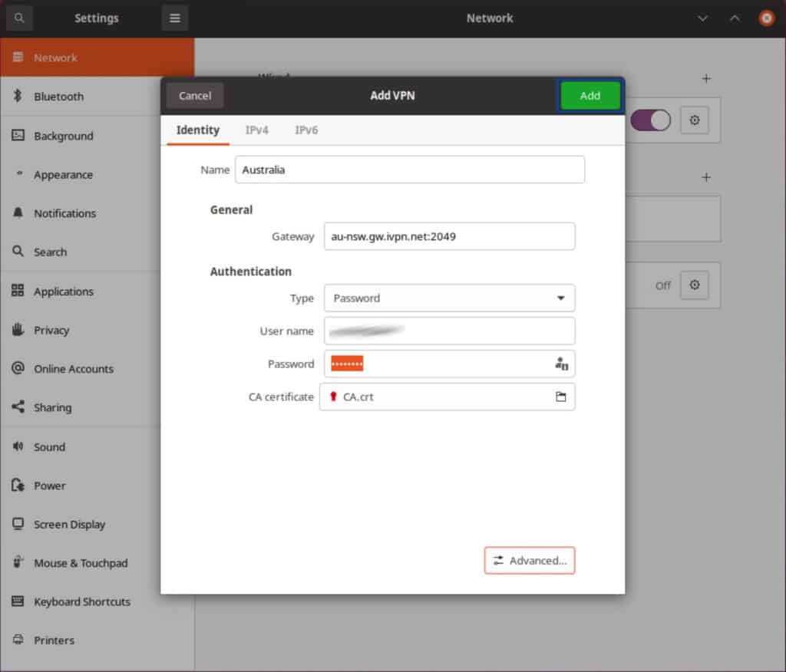
Task: Click the password storage options icon
Action: pos(561,364)
